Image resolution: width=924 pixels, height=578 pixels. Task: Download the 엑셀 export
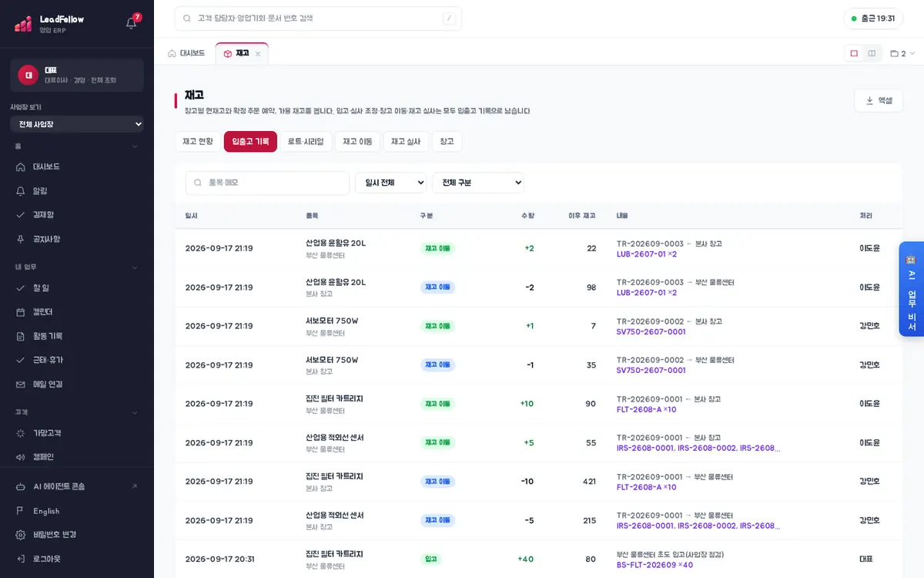879,100
